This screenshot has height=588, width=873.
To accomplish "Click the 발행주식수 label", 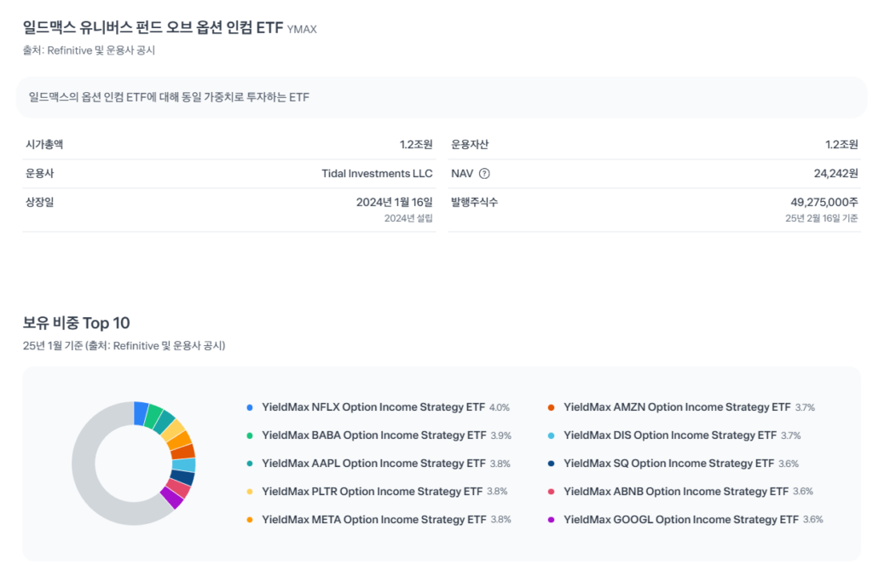I will pyautogui.click(x=474, y=203).
